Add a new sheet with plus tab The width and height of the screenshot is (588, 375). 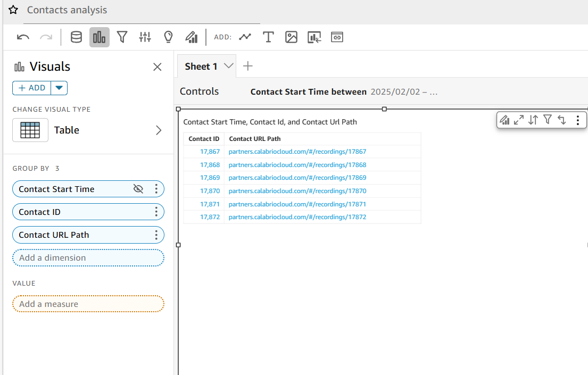[247, 66]
